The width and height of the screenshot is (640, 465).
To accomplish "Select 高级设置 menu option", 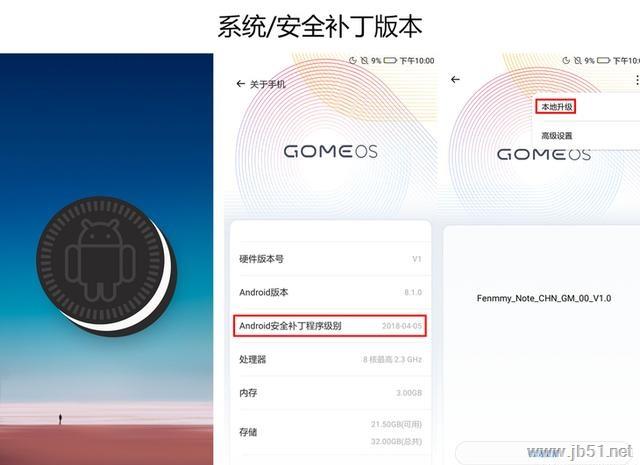I will pyautogui.click(x=557, y=136).
